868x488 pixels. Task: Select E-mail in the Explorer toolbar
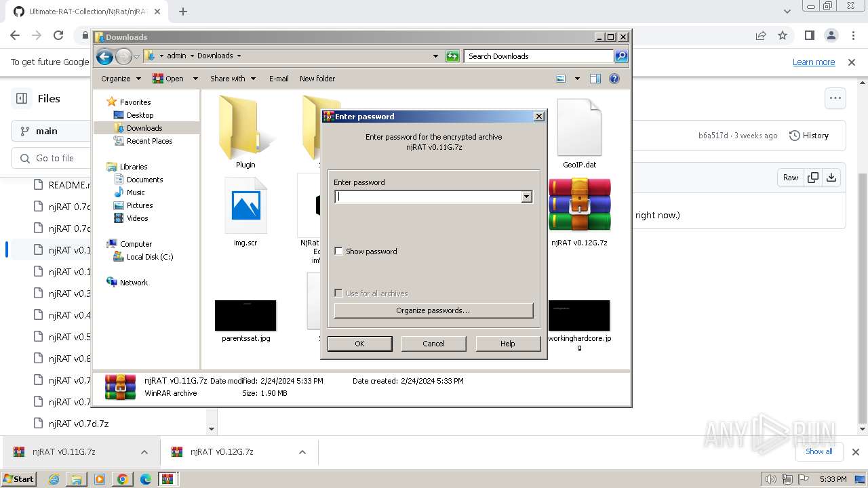[279, 79]
